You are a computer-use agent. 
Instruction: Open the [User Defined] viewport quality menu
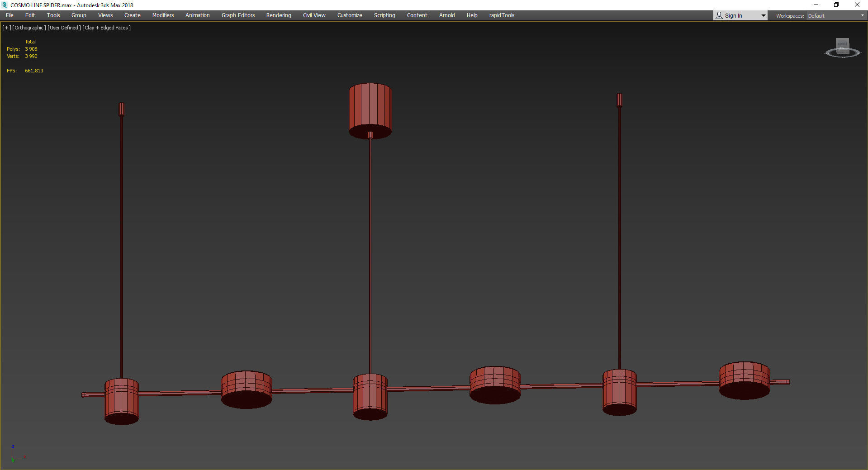64,28
